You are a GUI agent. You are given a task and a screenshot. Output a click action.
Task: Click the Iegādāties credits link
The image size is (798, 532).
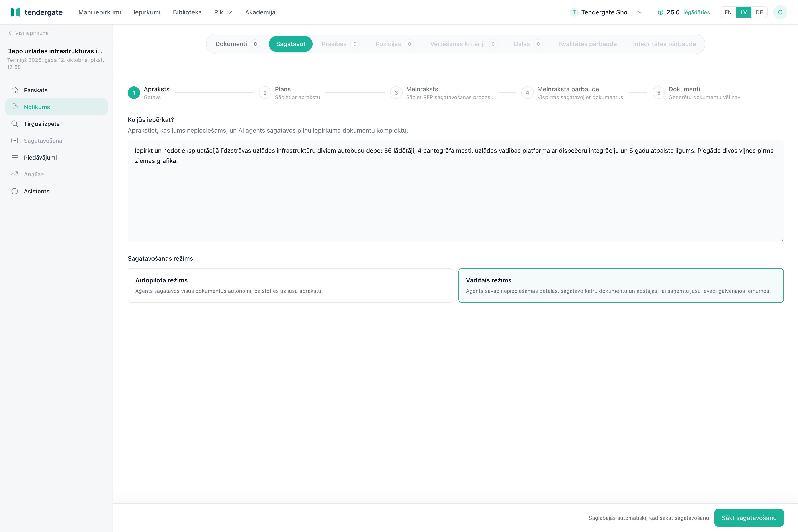pyautogui.click(x=696, y=12)
